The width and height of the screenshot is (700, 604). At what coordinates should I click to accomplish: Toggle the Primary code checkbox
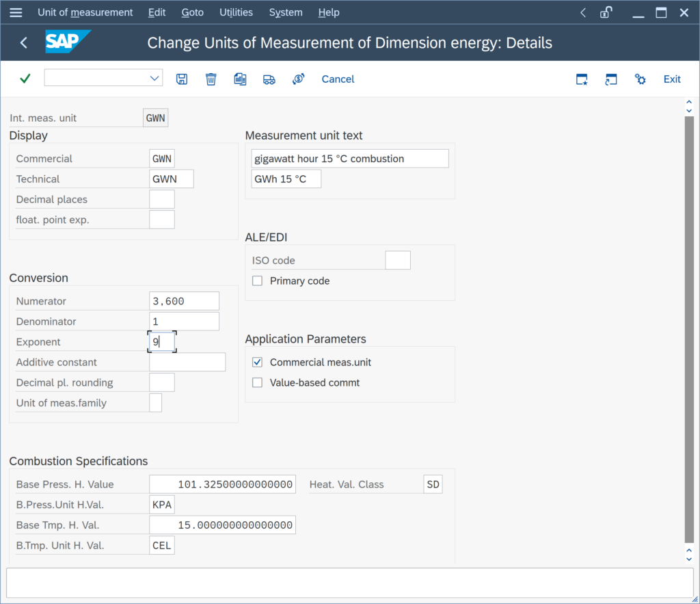pos(257,280)
